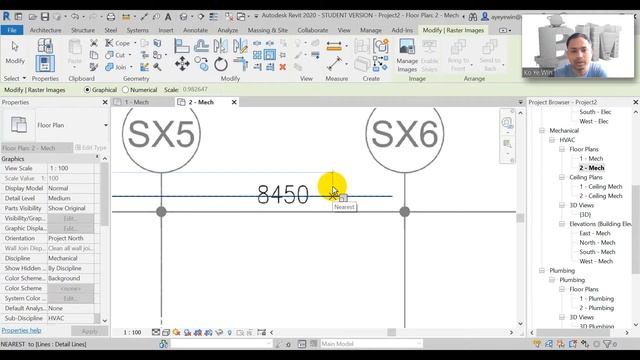Collapse the HVAC node in Project Browser
Image resolution: width=640 pixels, height=360 pixels.
pyautogui.click(x=552, y=140)
